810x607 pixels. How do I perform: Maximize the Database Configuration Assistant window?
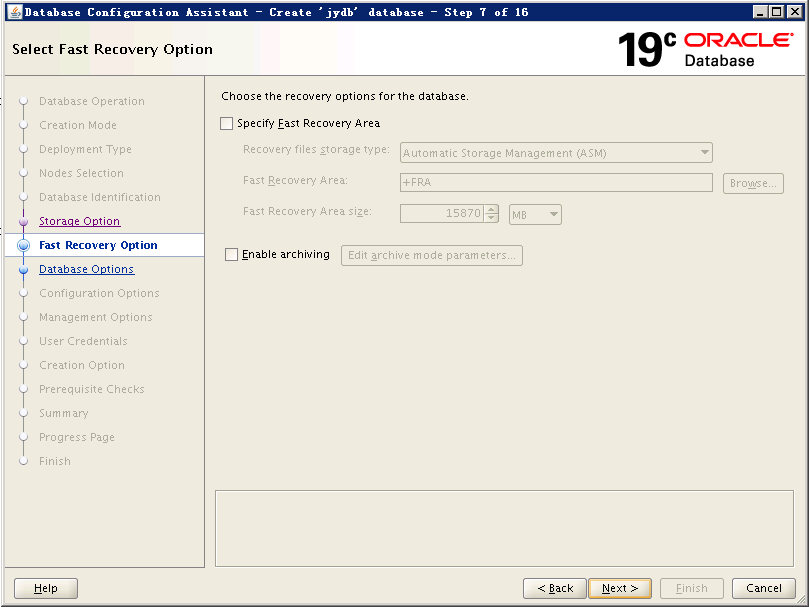[776, 12]
